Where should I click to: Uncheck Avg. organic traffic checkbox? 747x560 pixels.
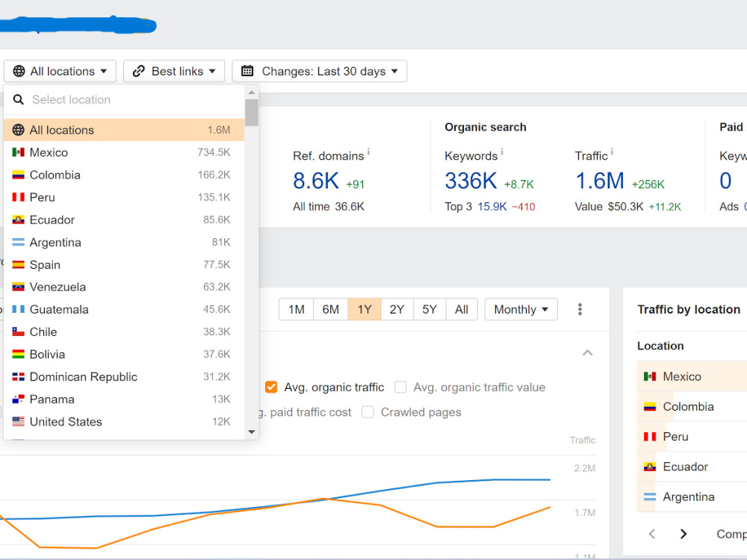[x=271, y=387]
